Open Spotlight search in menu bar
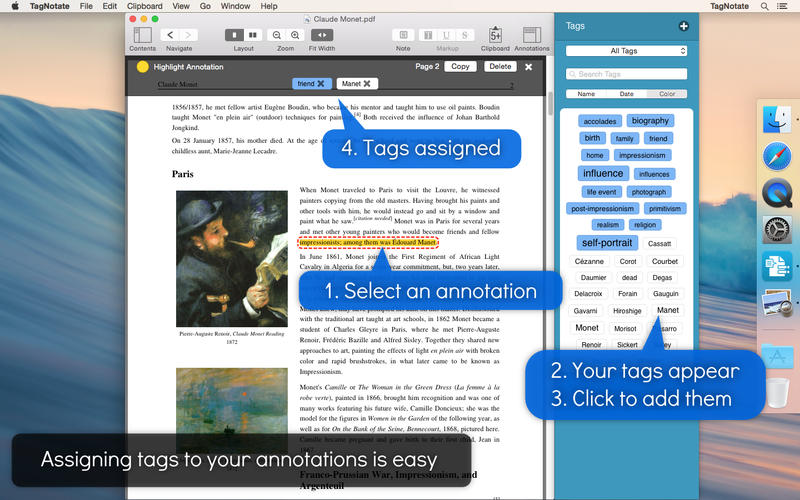800x500 pixels. (x=764, y=6)
